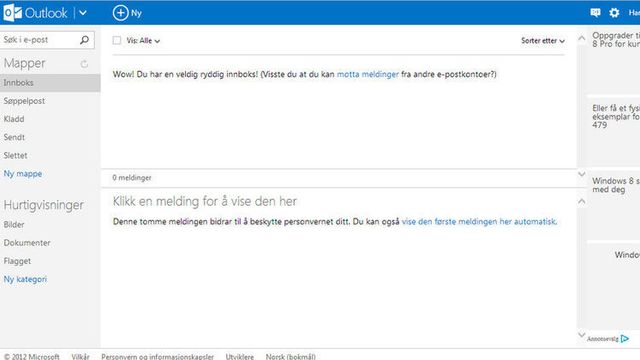The height and width of the screenshot is (360, 640).
Task: Open the Vis: Alle dropdown
Action: [143, 40]
